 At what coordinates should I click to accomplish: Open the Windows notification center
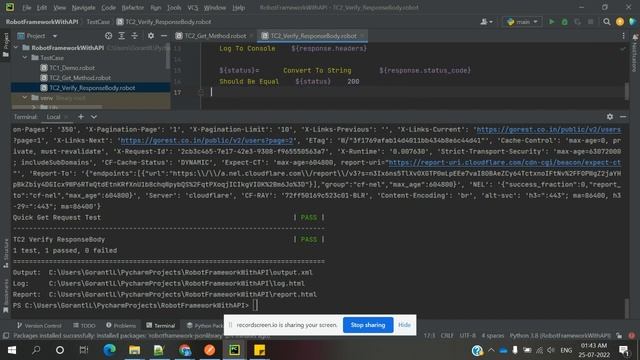click(623, 350)
